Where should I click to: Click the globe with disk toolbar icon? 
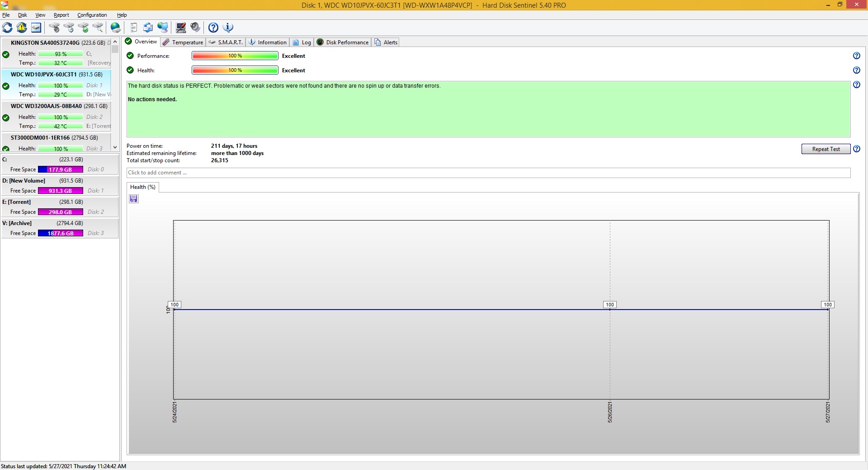coord(116,28)
